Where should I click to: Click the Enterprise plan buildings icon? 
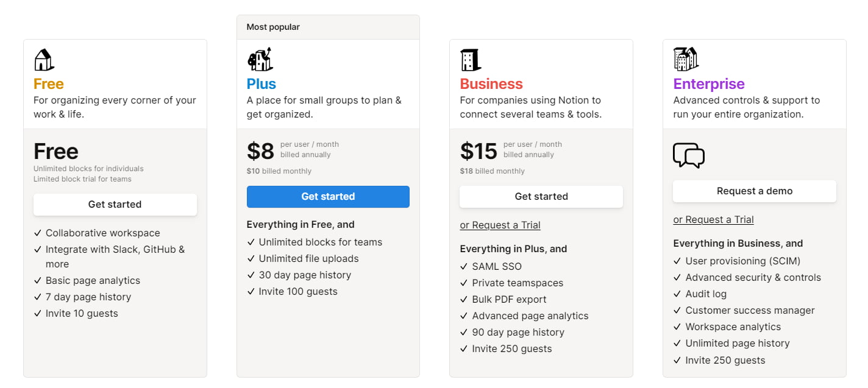point(686,59)
